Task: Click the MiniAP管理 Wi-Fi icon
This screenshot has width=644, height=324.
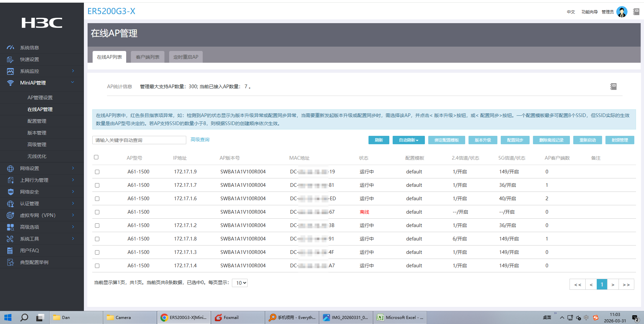Action: (10, 83)
